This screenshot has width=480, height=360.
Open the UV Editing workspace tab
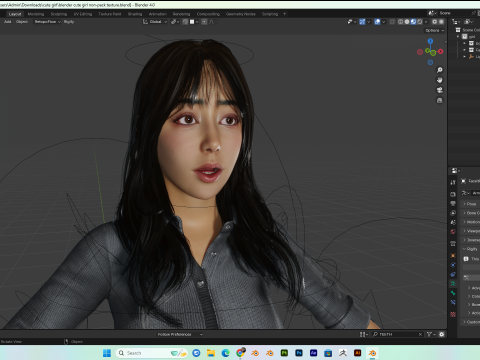[83, 14]
